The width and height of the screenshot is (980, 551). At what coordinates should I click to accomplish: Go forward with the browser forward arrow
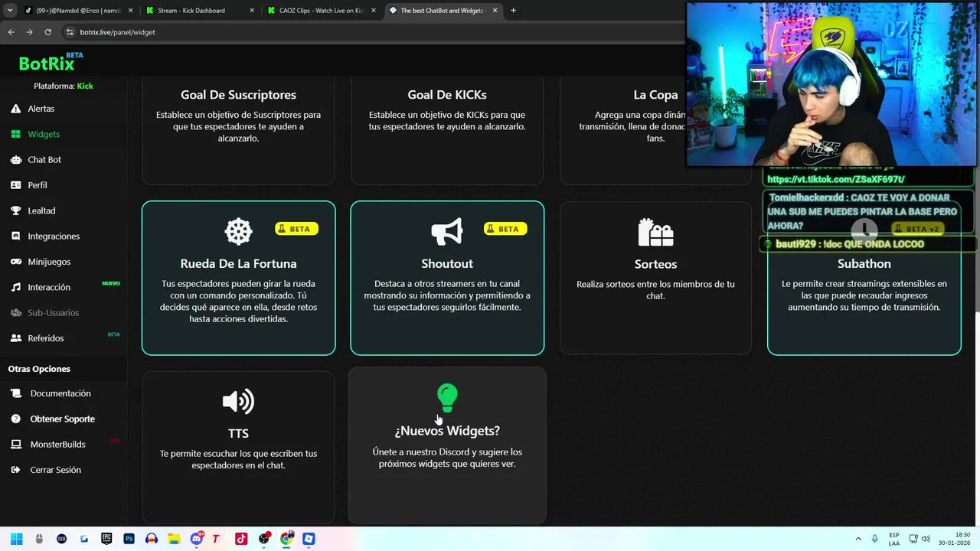[x=29, y=32]
